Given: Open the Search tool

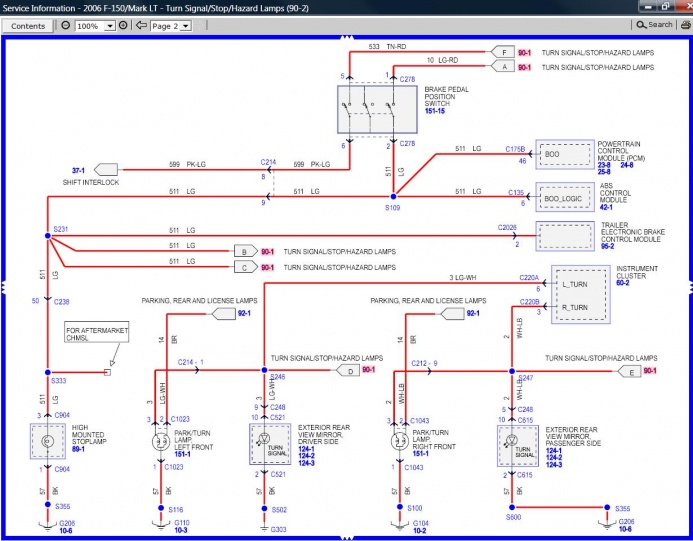Looking at the screenshot, I should (x=654, y=25).
